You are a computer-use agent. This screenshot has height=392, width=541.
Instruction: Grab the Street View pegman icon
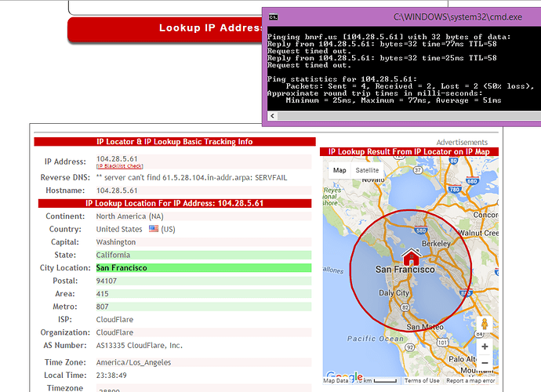click(485, 324)
